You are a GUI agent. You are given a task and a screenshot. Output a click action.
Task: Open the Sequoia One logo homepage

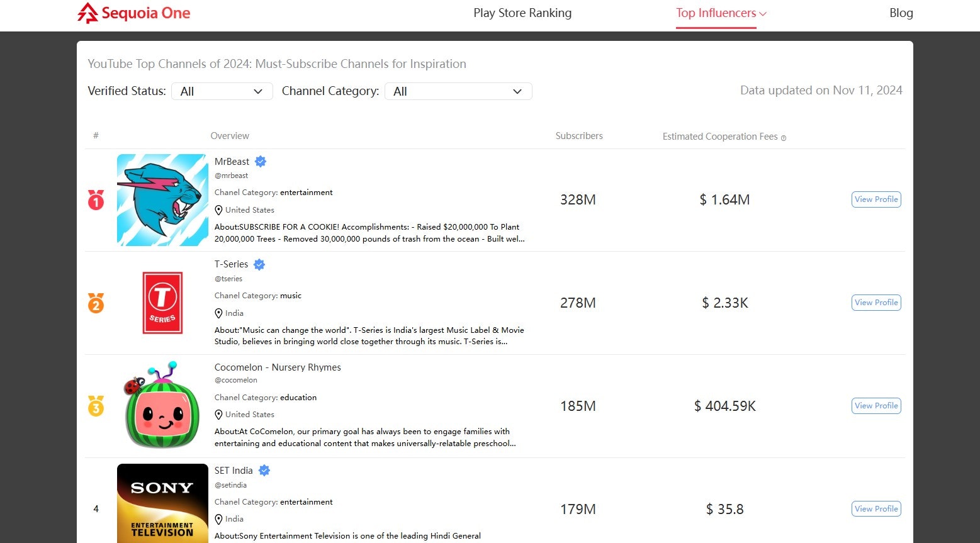[133, 13]
